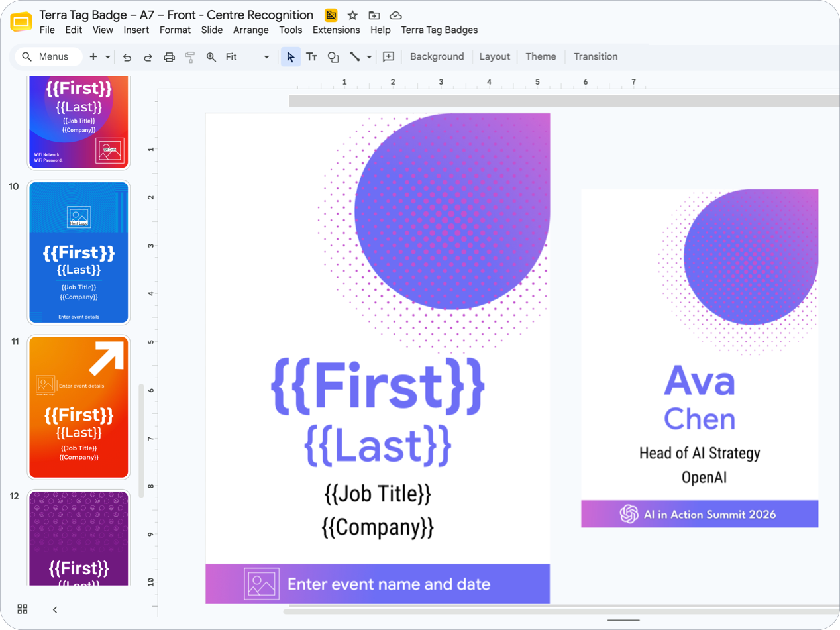Switch to grid view
The height and width of the screenshot is (630, 840).
23,609
